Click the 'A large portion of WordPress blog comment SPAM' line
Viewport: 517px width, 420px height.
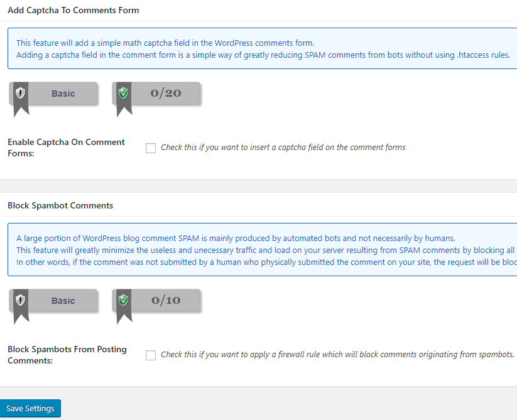[236, 238]
